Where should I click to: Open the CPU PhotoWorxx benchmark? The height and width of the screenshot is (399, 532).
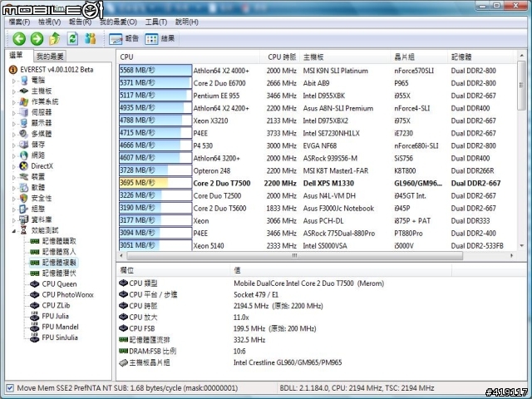click(x=62, y=294)
